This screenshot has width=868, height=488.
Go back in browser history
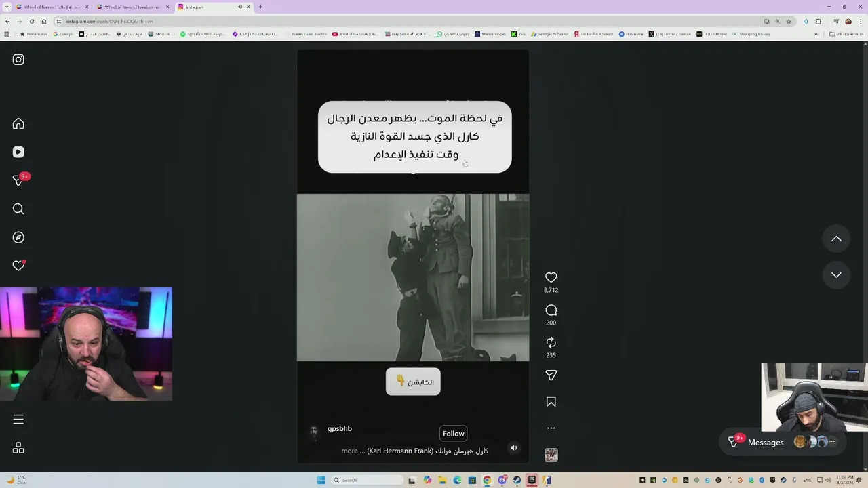click(7, 21)
